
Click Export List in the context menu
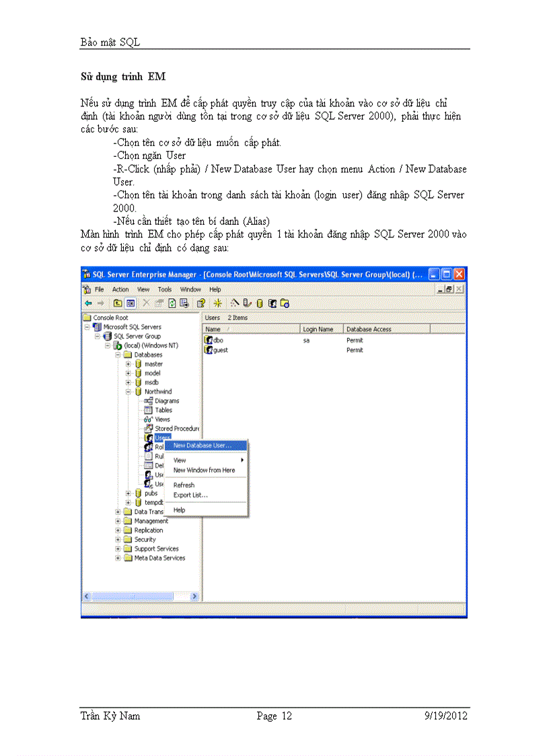tap(190, 495)
